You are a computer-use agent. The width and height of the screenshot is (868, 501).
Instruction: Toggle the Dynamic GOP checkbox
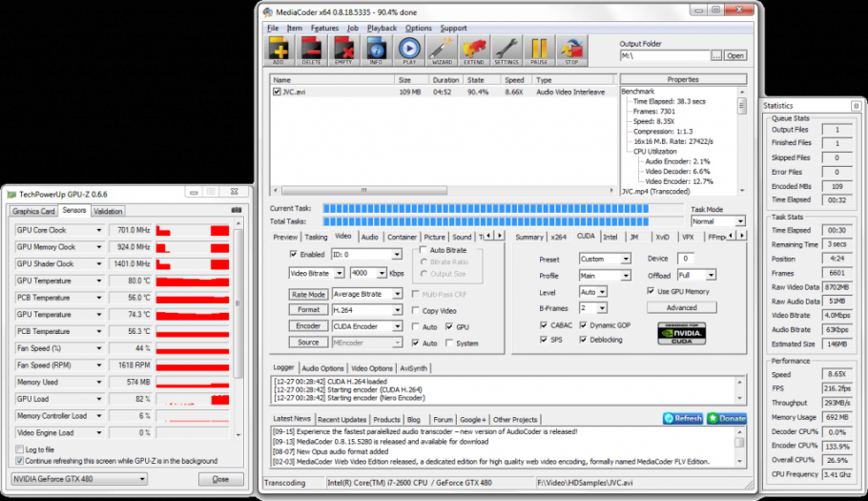tap(583, 325)
